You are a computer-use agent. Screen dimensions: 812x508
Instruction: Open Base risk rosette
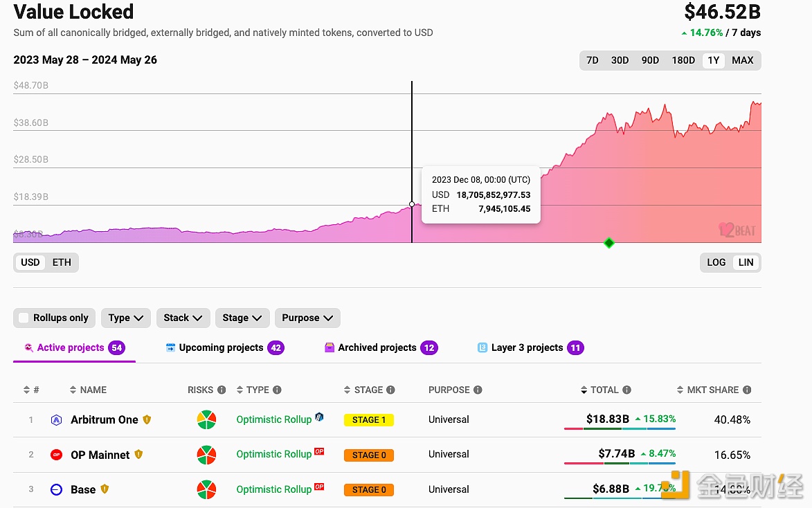pos(206,489)
